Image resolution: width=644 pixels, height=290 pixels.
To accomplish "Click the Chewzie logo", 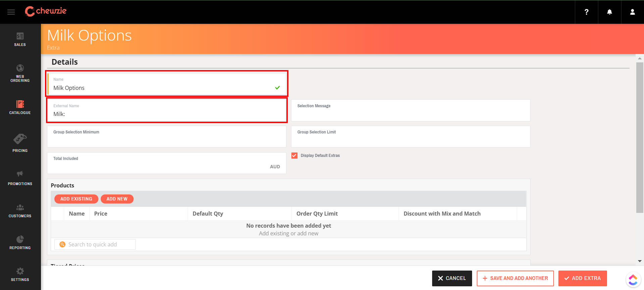I will (x=46, y=11).
